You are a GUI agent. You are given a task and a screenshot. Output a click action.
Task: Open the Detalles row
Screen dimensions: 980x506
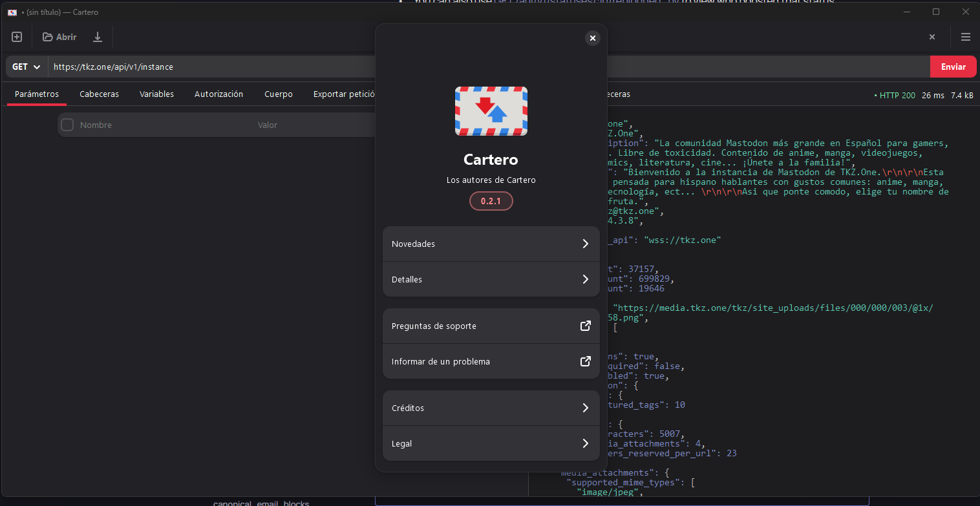click(491, 279)
